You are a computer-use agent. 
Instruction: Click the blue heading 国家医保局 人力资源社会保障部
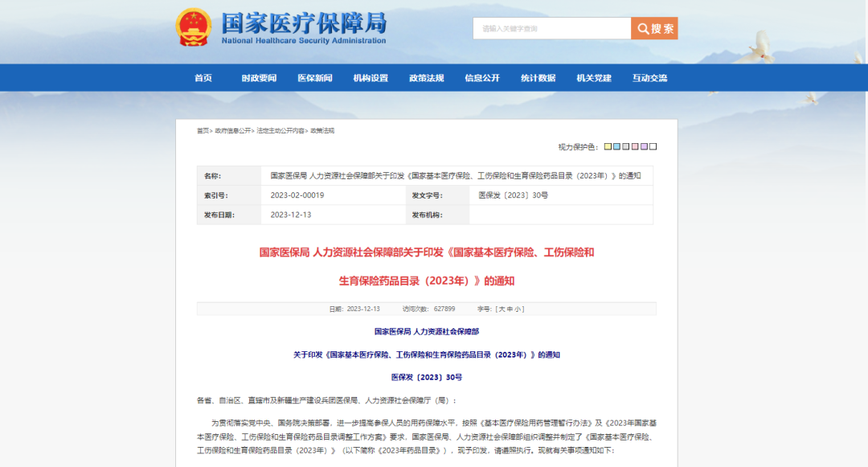[x=427, y=331]
